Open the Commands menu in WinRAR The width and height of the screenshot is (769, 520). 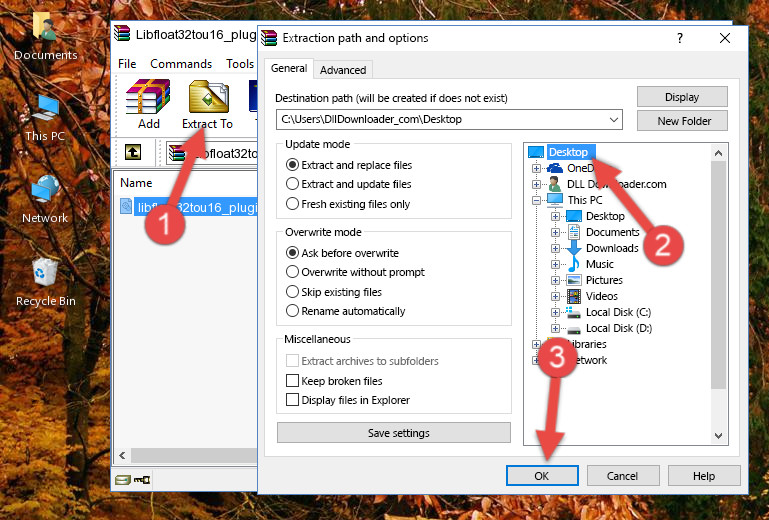click(181, 64)
